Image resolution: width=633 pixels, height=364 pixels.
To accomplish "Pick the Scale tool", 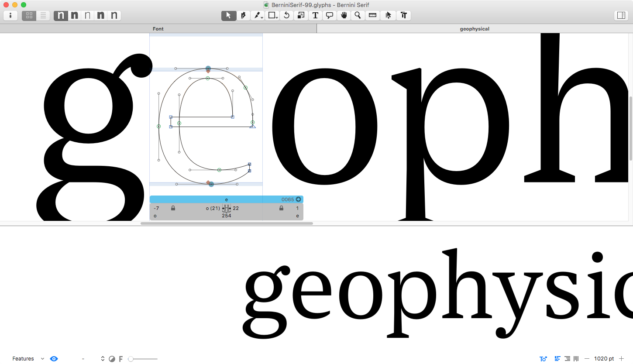I will click(301, 16).
